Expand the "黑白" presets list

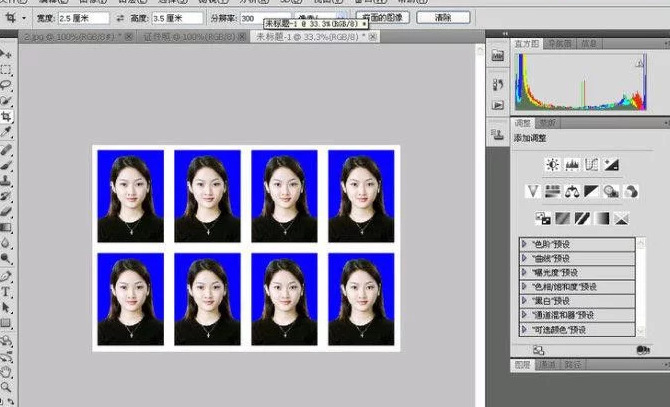click(x=525, y=301)
